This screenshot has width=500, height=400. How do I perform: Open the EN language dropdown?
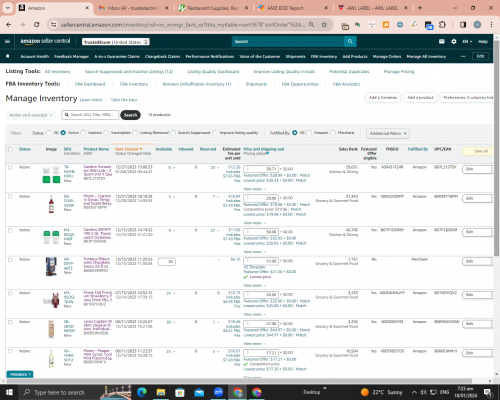pos(467,41)
